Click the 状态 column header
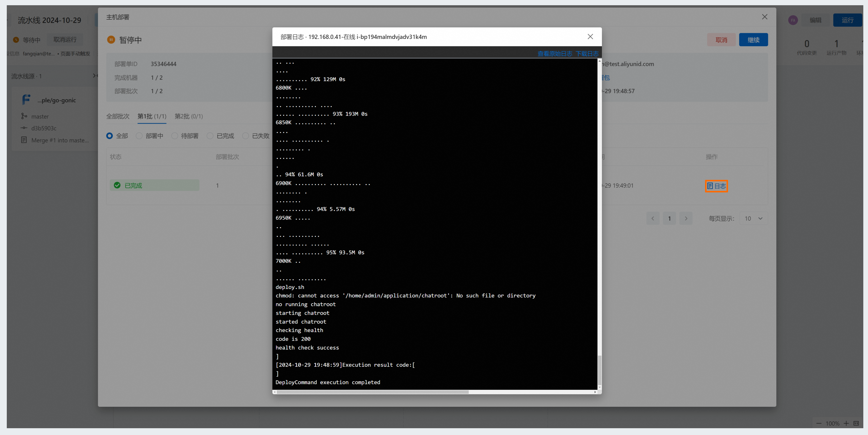 coord(116,157)
